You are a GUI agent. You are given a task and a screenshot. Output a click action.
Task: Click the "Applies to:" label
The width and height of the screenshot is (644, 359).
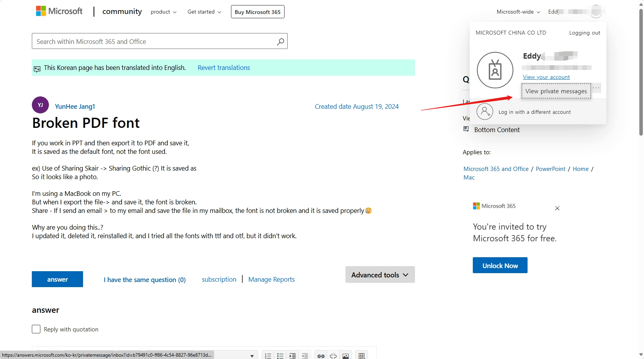(x=477, y=152)
